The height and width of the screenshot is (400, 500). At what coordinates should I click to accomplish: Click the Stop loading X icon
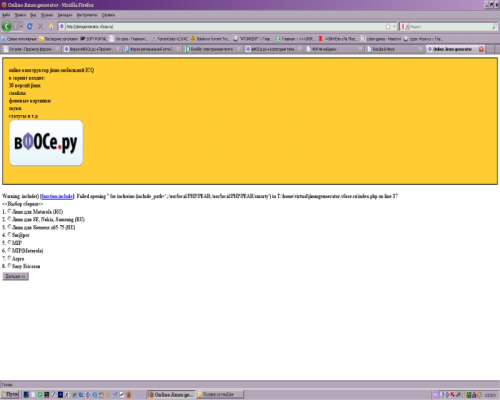[40, 26]
